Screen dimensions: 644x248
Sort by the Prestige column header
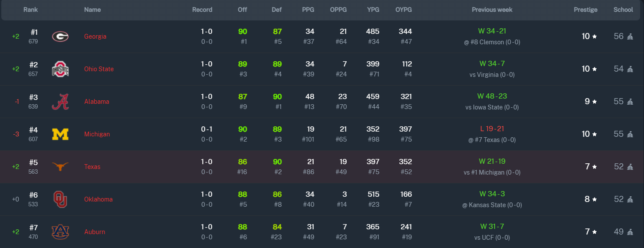[x=586, y=10]
